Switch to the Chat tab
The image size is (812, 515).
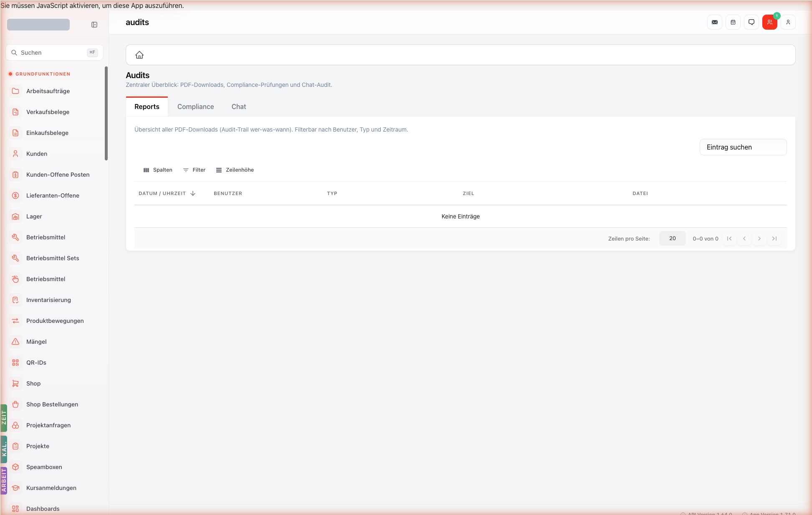tap(239, 107)
